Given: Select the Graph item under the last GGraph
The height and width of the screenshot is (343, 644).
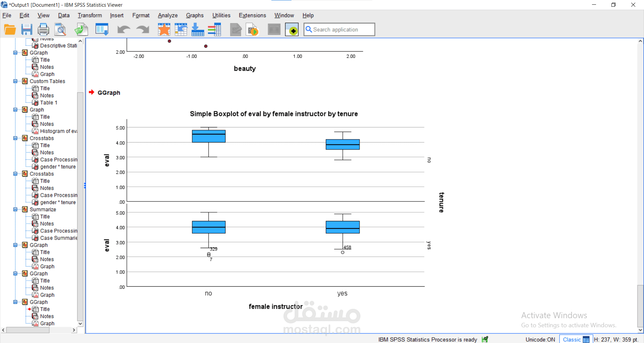Looking at the screenshot, I should (47, 324).
